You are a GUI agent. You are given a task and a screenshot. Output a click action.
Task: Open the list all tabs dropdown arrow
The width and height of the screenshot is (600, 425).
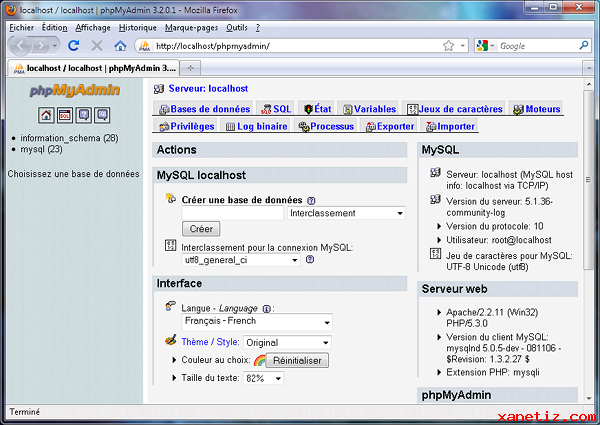tap(589, 68)
